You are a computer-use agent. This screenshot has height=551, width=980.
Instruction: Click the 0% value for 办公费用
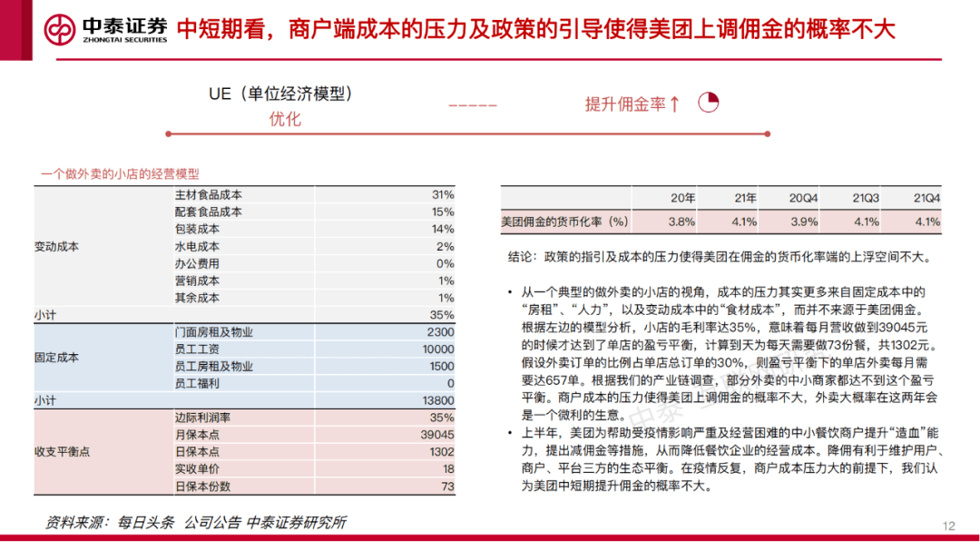tap(445, 263)
